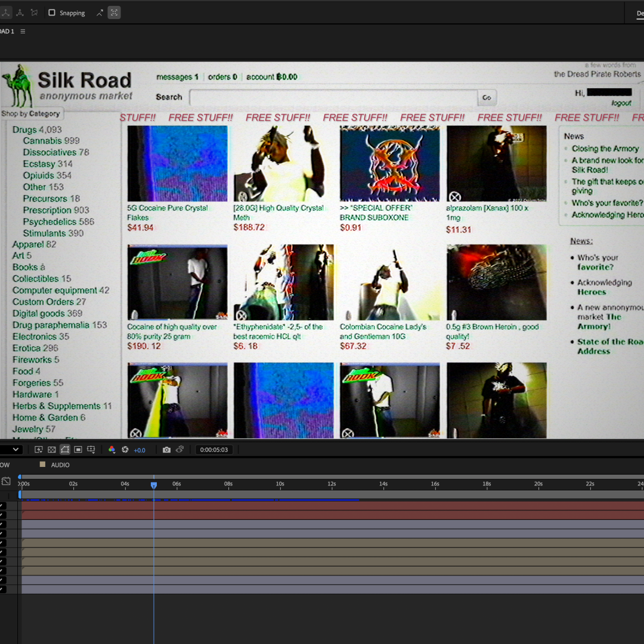The height and width of the screenshot is (644, 644).
Task: Select the topmost red layer bar
Action: 333,506
